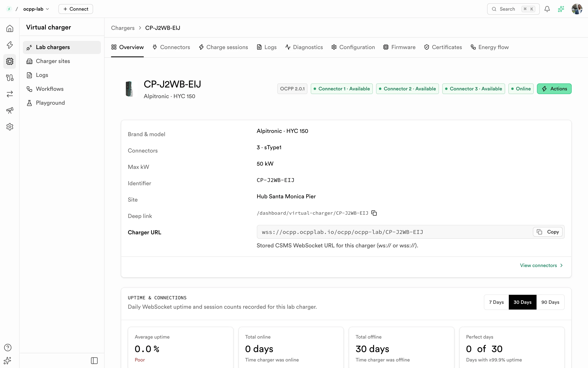This screenshot has width=588, height=368.
Task: Click the green sparkle assistant icon in header
Action: pyautogui.click(x=561, y=9)
